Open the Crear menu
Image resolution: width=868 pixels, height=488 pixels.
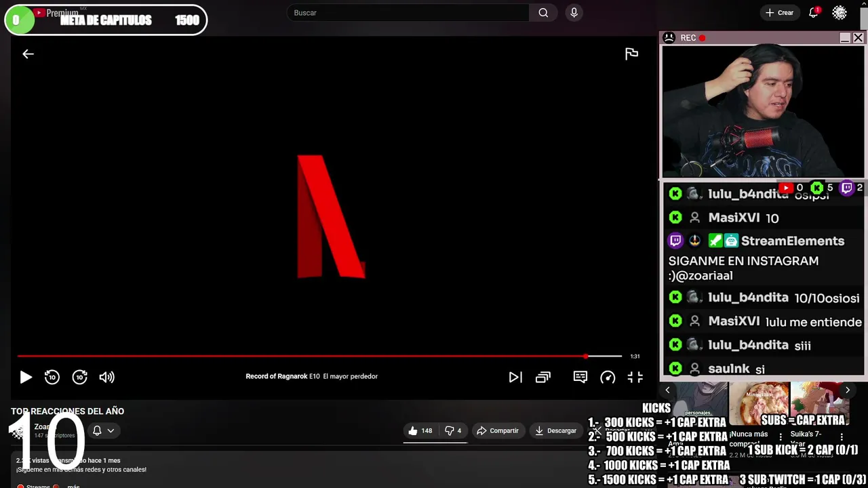[779, 13]
